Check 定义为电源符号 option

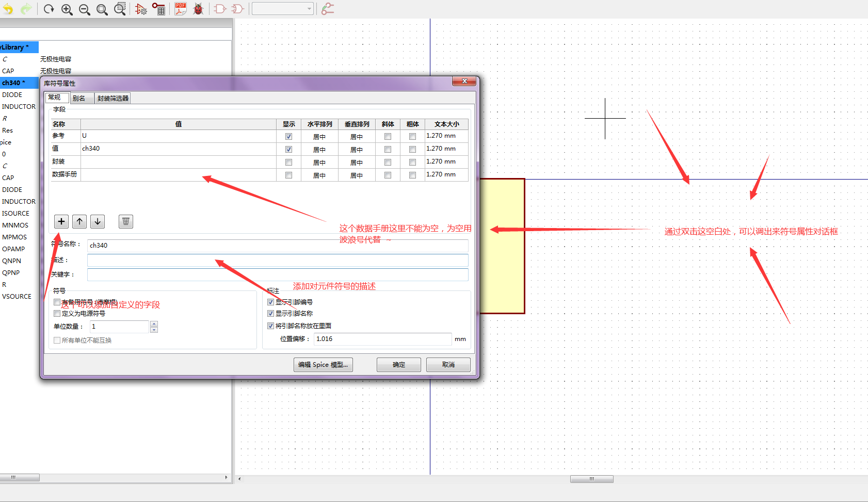pyautogui.click(x=57, y=313)
